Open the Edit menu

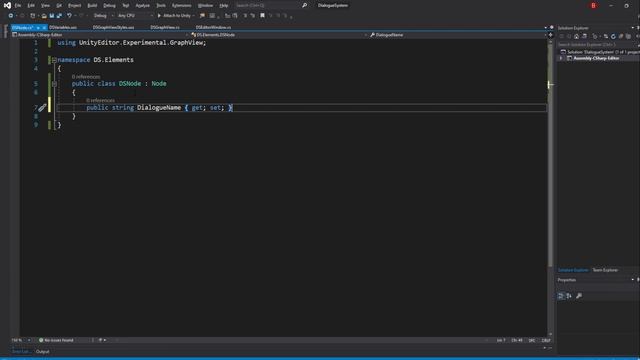pos(31,6)
